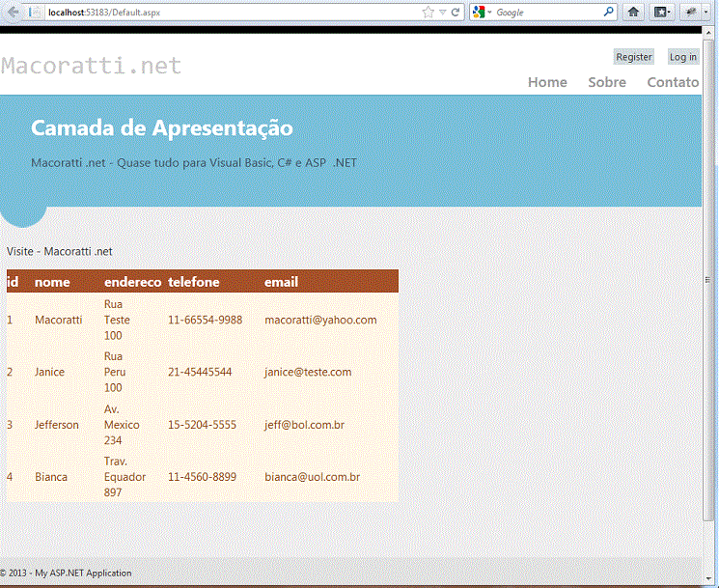
Task: Click the Visite - Macoratti .net text
Action: (60, 251)
